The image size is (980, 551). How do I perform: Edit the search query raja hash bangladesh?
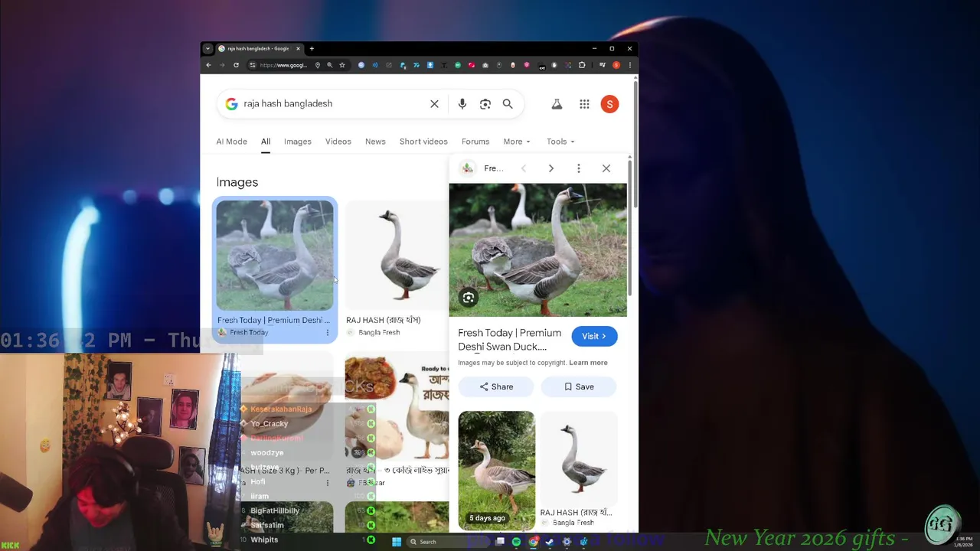288,103
